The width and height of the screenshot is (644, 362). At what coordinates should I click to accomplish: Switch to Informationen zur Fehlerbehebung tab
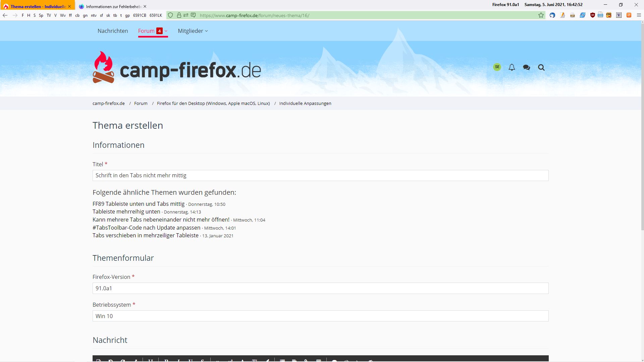click(113, 6)
